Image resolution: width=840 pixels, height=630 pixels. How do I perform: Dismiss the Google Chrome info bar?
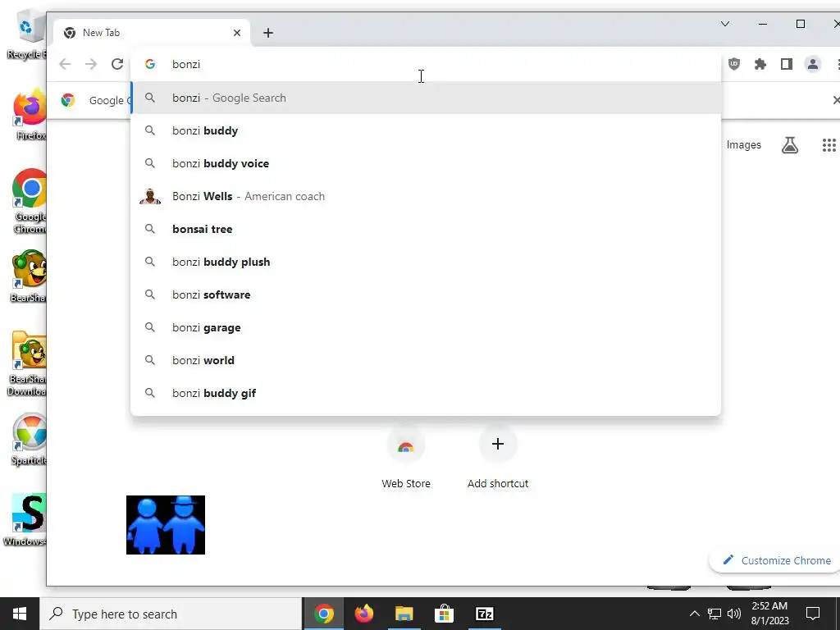[836, 100]
